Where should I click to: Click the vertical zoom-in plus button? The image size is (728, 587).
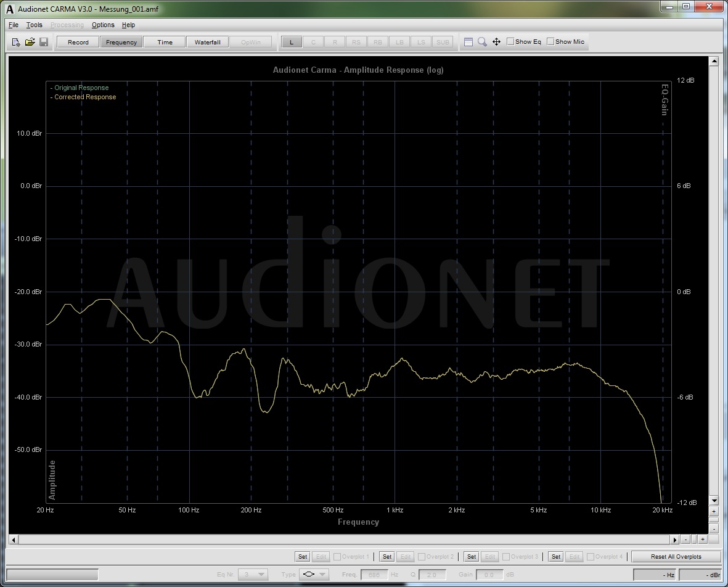pos(714,512)
